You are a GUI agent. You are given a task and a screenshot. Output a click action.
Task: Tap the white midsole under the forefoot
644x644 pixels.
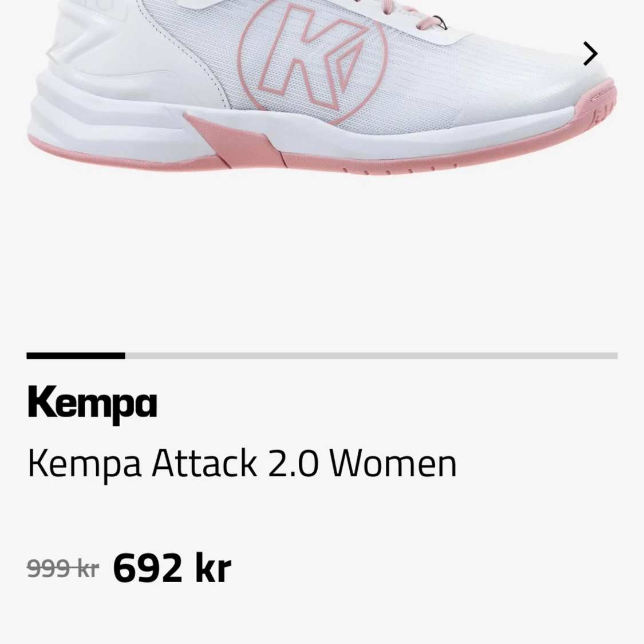point(431,136)
